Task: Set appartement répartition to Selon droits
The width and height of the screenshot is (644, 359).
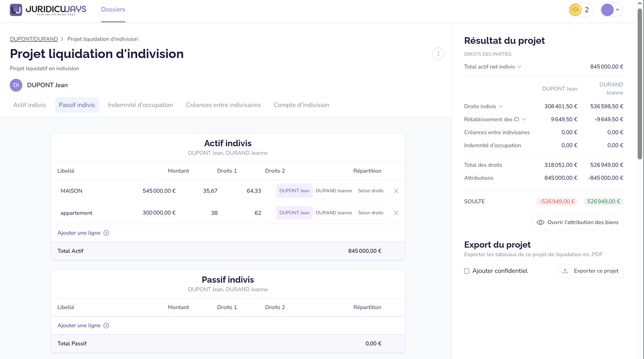Action: pyautogui.click(x=370, y=213)
